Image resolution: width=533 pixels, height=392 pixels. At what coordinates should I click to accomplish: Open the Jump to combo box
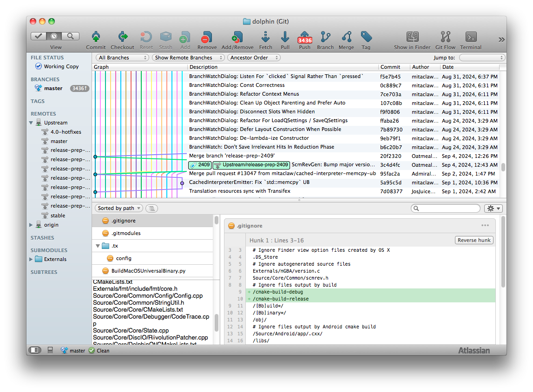482,58
